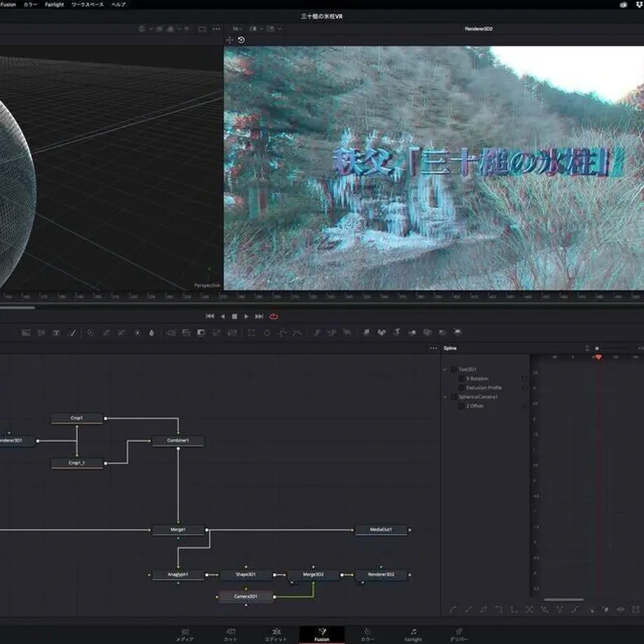Click the Perspective label in the 3D viewer
Image resolution: width=644 pixels, height=644 pixels.
pyautogui.click(x=206, y=285)
